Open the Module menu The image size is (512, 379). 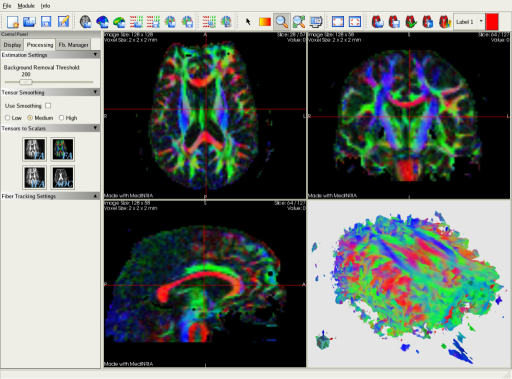tap(26, 6)
